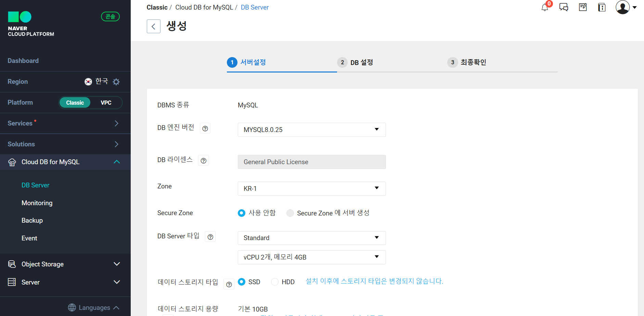Open the vCPU 2개, 메모리 4GB dropdown
The image size is (644, 316).
tap(312, 257)
